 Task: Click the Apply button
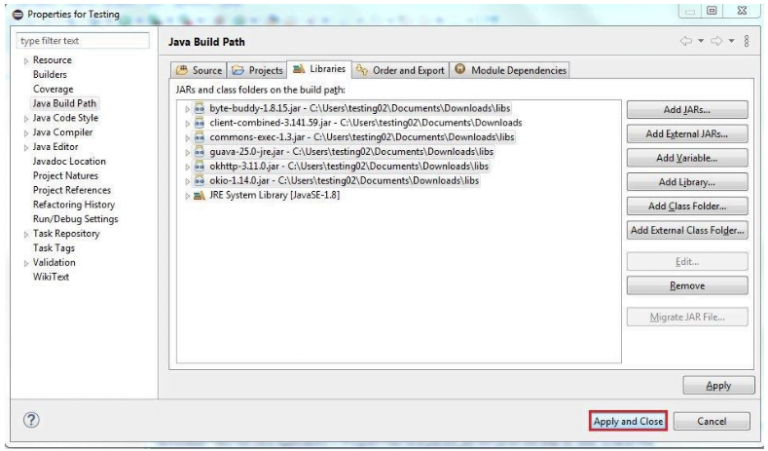coord(719,385)
